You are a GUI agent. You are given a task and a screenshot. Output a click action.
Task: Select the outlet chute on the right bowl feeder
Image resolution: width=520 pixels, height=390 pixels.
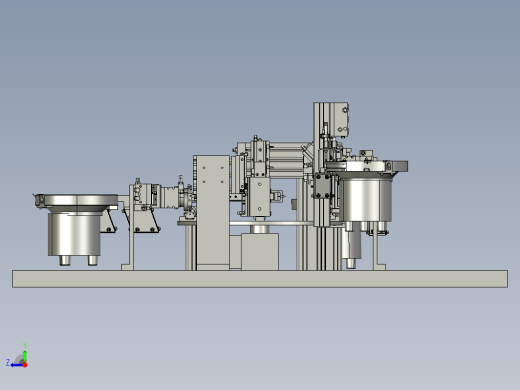(x=399, y=166)
